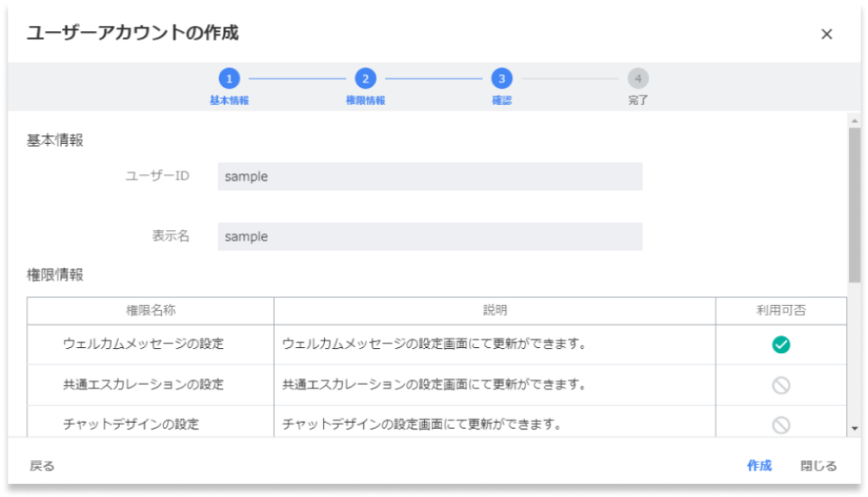
Task: Enable チャットデザインの設定 by clicking its 利用可否 icon
Action: (x=780, y=424)
